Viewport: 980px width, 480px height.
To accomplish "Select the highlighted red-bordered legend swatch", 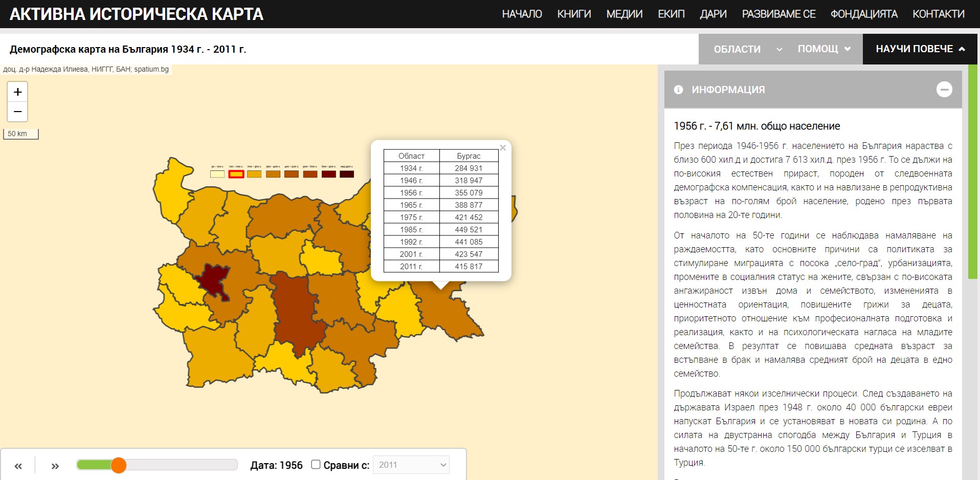I will point(236,174).
